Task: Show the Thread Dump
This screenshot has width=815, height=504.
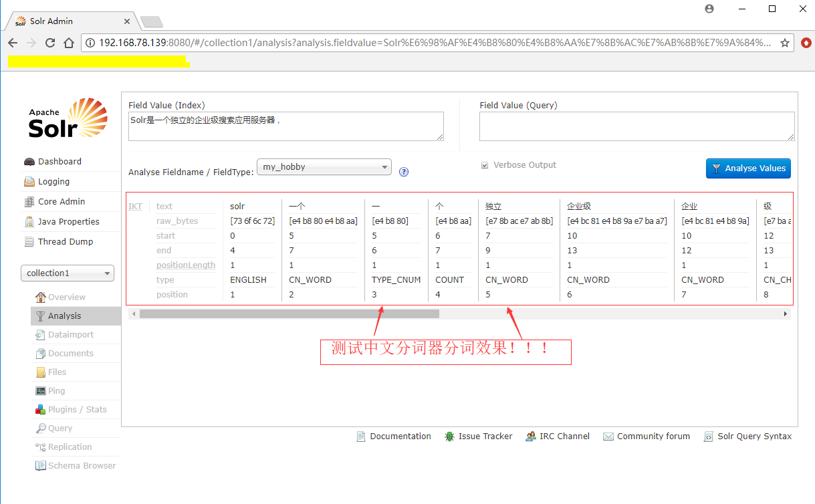Action: (x=66, y=241)
